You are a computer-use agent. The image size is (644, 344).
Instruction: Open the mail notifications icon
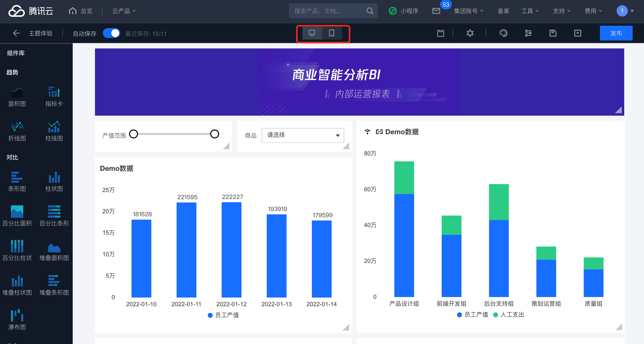436,11
